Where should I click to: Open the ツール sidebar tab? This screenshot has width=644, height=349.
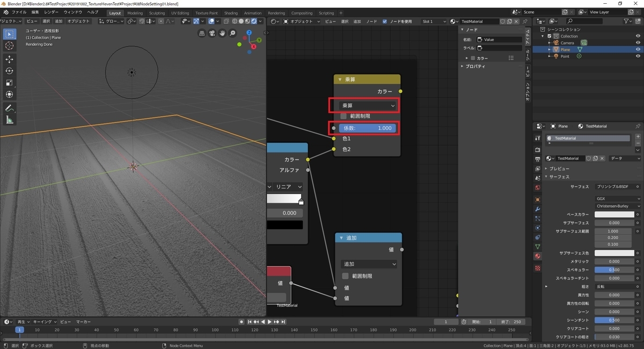[528, 55]
